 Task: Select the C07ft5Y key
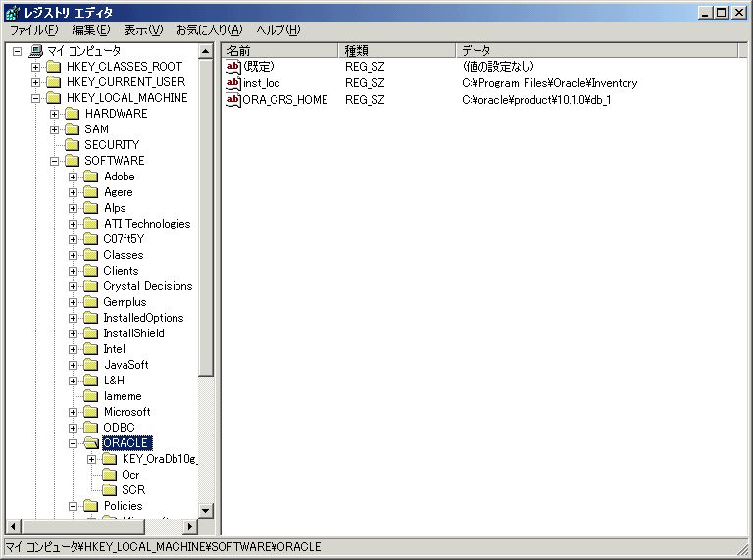(124, 239)
